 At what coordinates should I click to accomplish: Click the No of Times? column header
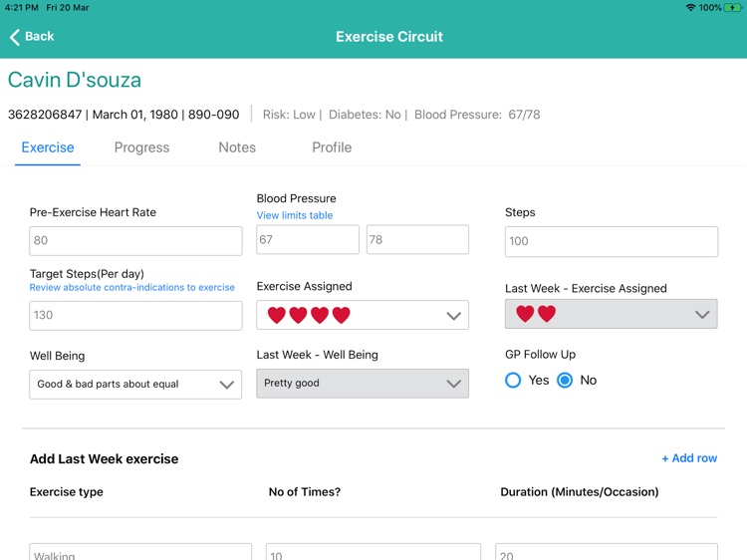click(x=305, y=492)
